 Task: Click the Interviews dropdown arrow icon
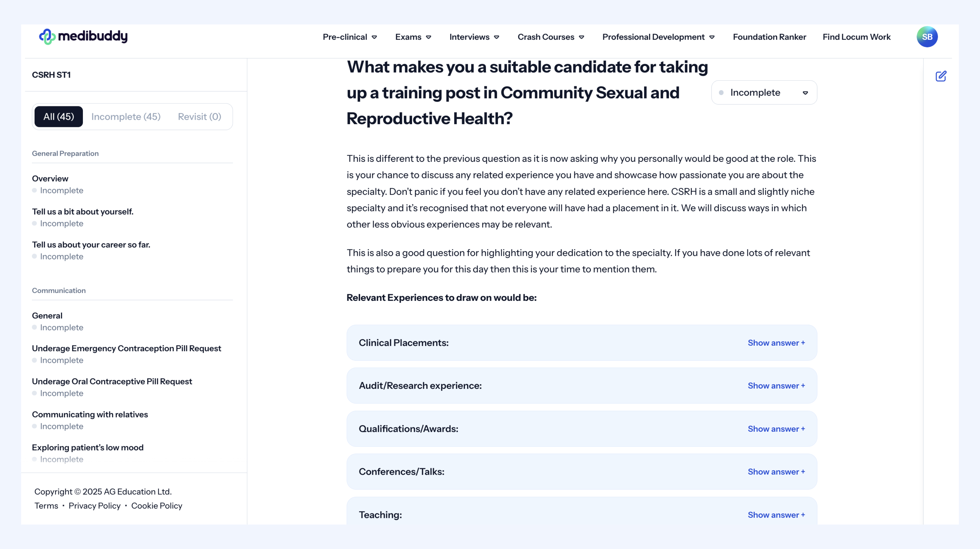tap(497, 37)
